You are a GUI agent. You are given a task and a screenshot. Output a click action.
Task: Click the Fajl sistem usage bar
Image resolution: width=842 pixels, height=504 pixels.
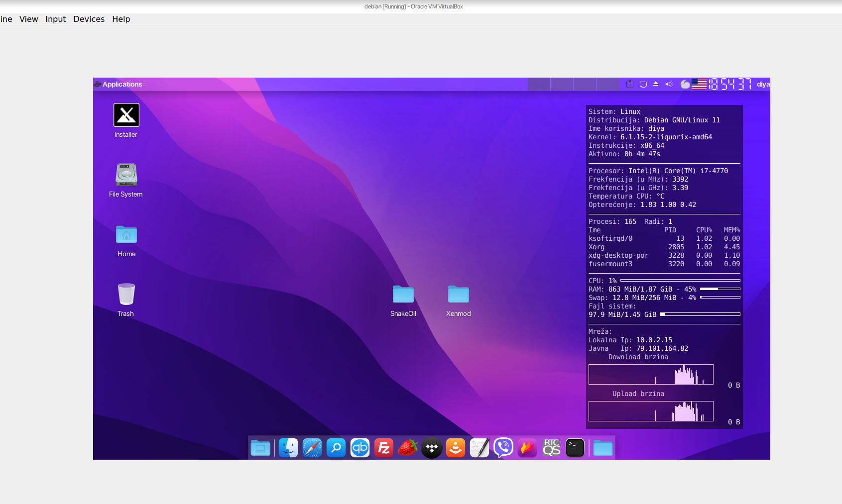pos(700,314)
